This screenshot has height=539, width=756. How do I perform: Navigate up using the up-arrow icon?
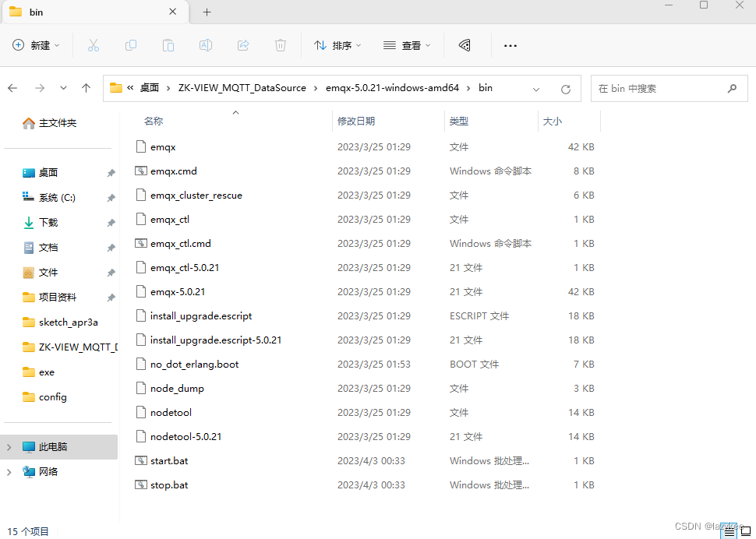(x=86, y=88)
